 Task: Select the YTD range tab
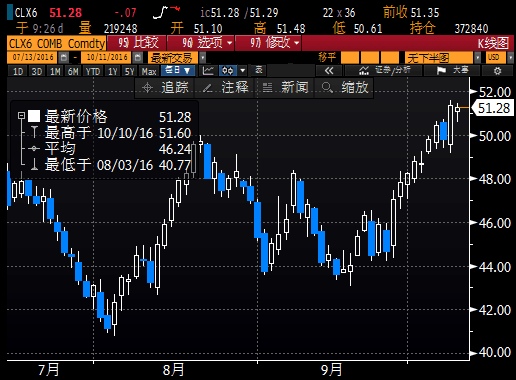coord(93,71)
